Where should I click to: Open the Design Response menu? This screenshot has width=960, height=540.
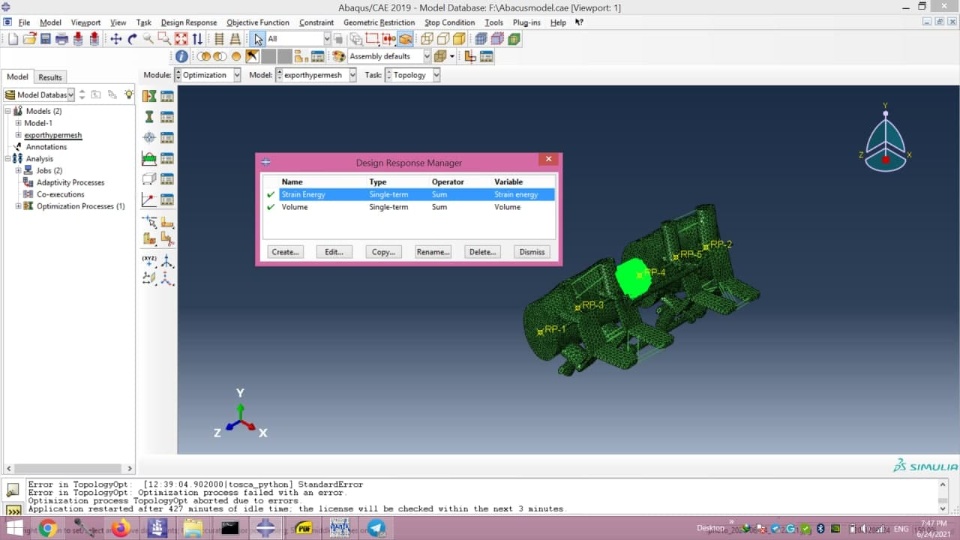[189, 23]
